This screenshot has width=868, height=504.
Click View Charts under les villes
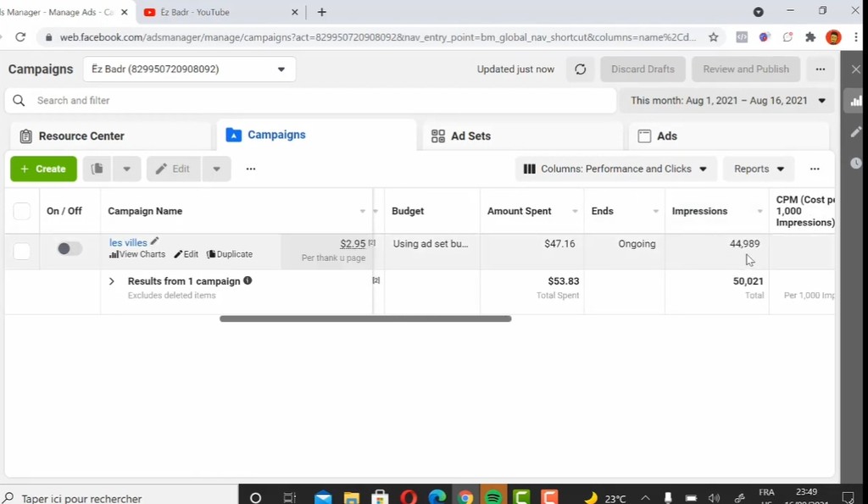coord(137,254)
